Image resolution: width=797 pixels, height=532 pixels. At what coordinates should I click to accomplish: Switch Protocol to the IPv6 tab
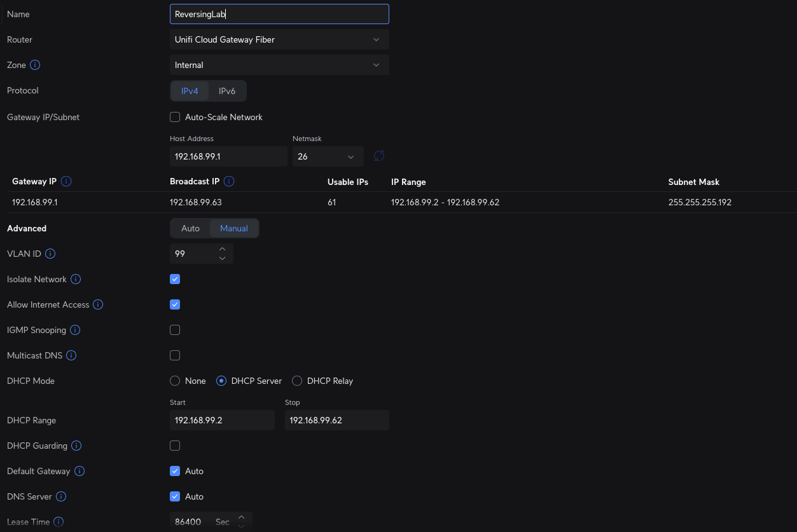(227, 91)
